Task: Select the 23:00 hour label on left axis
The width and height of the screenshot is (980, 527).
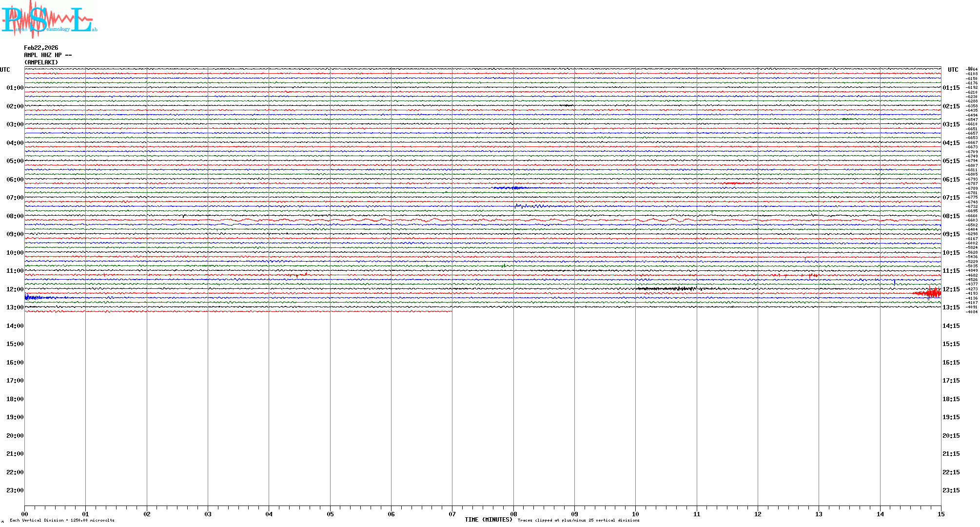Action: click(x=15, y=490)
